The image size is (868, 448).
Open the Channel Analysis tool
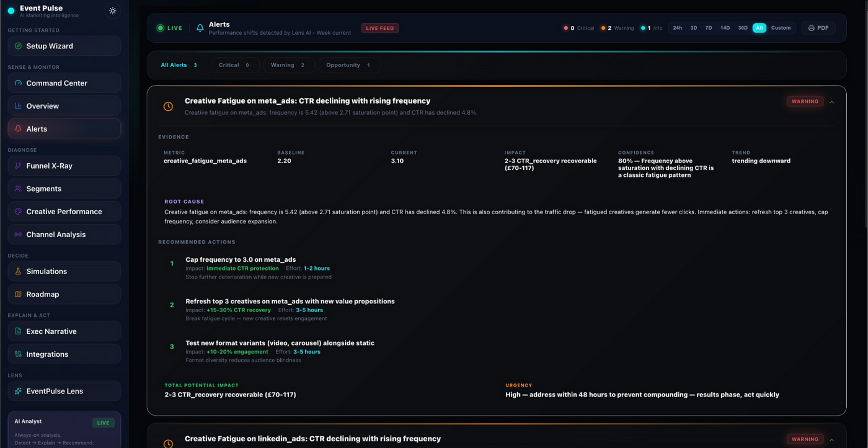click(64, 234)
